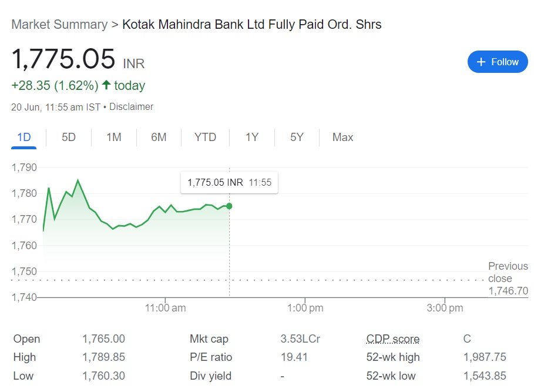Screen dimensions: 534x392
Task: Click the Previous close label
Action: pos(508,273)
